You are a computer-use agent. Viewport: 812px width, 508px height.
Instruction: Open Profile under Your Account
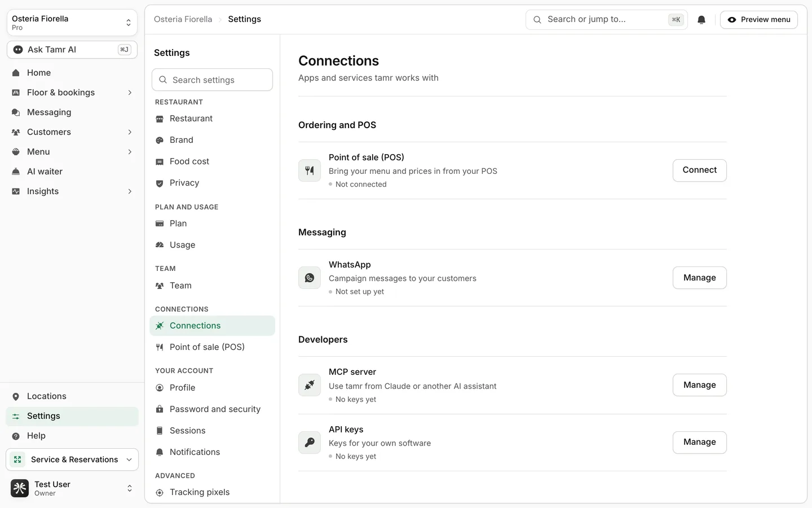[x=212, y=388]
